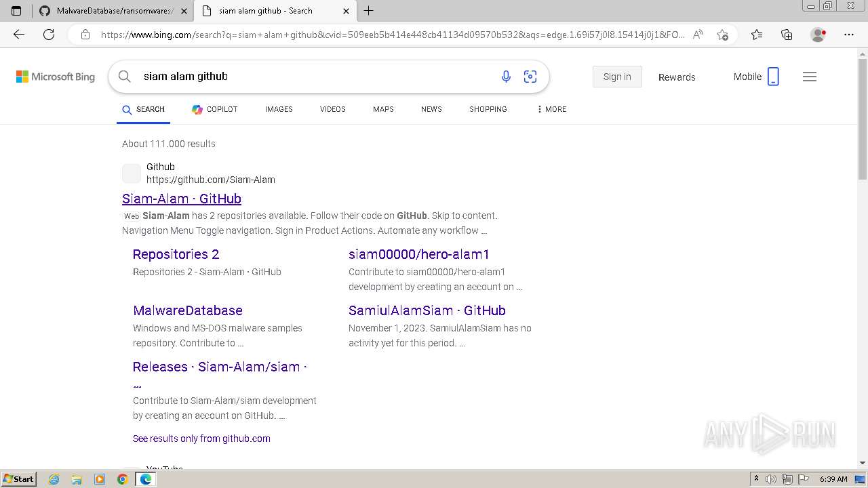
Task: Open File Explorer from taskbar
Action: (x=77, y=479)
